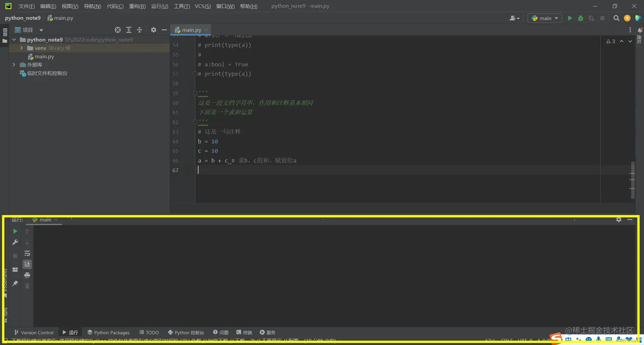This screenshot has width=644, height=345.
Task: Open the Python 控制台 tool window
Action: [x=186, y=332]
